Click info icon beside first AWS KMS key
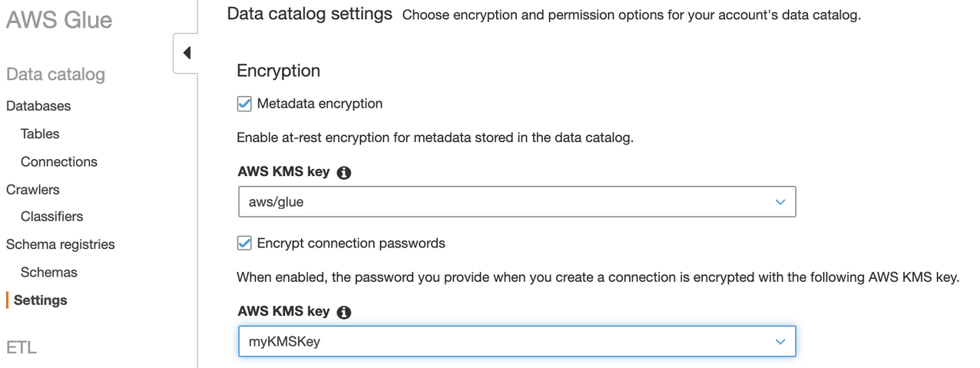This screenshot has height=368, width=980. click(x=344, y=173)
